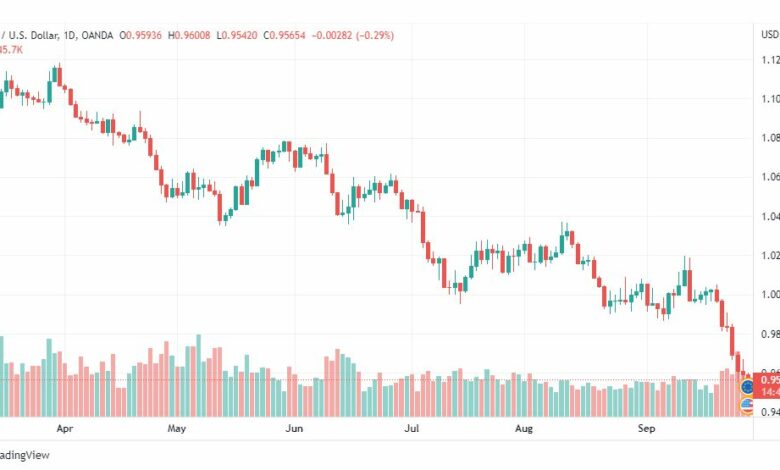Screen dimensions: 780x470
Task: Click the 1.04 price scale label
Action: (x=770, y=216)
